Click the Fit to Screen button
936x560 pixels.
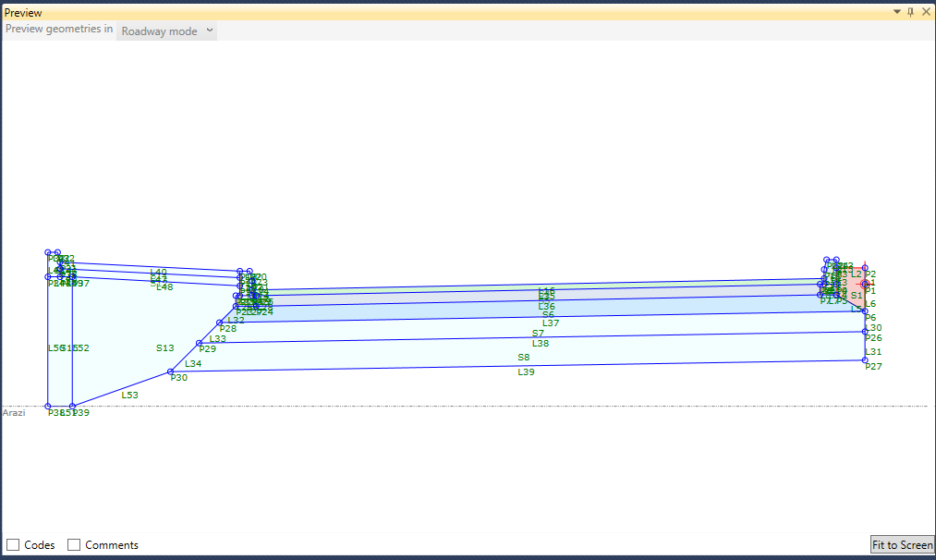point(901,544)
